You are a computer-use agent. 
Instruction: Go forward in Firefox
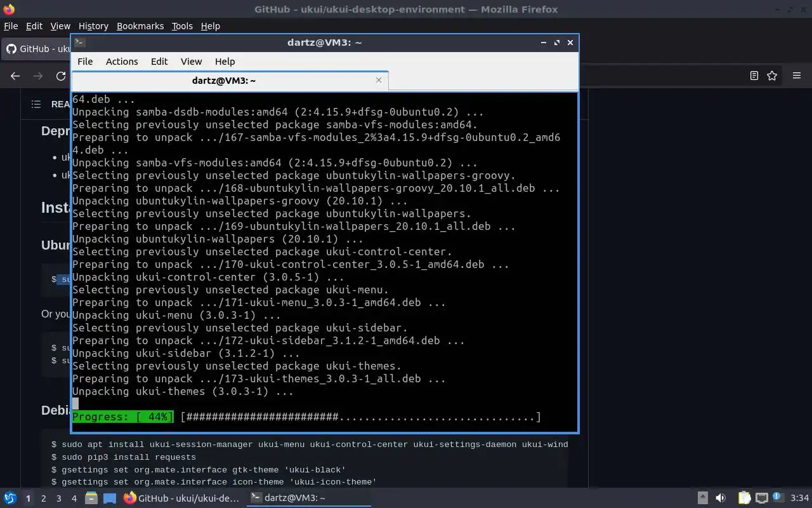pyautogui.click(x=38, y=76)
